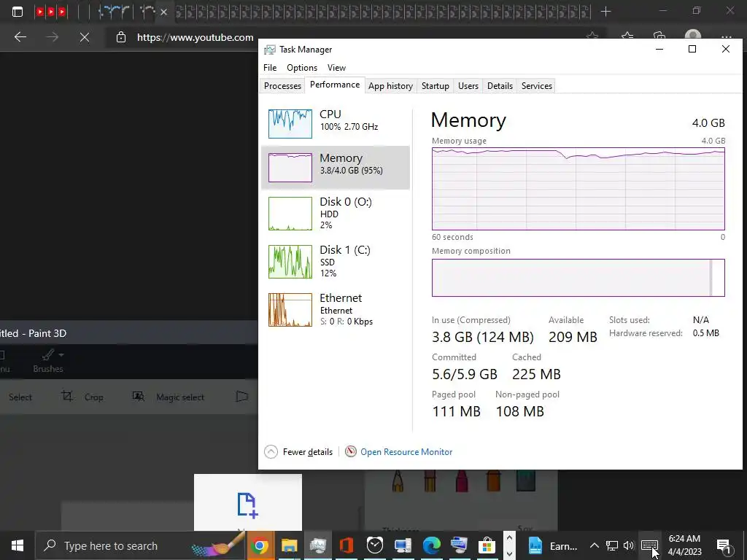The height and width of the screenshot is (560, 747).
Task: Choose Crop tool in Paint 3D
Action: [82, 397]
